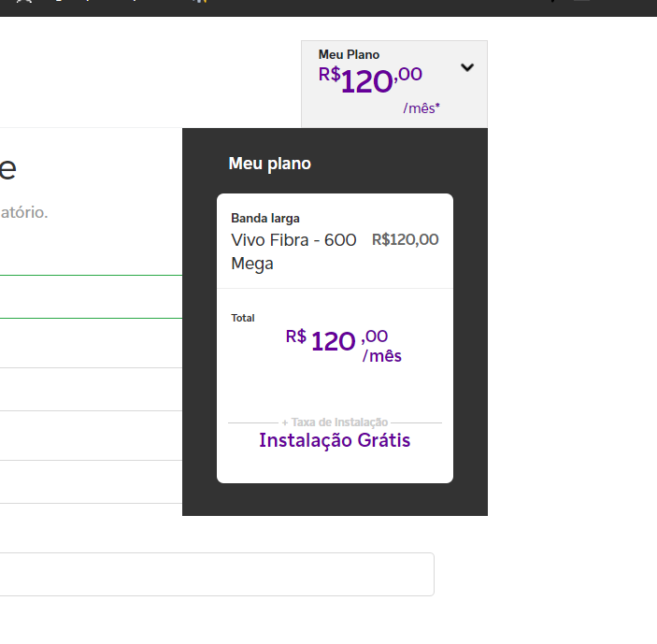Click the Meu Plano header label
Image resolution: width=657 pixels, height=644 pixels.
(x=349, y=54)
